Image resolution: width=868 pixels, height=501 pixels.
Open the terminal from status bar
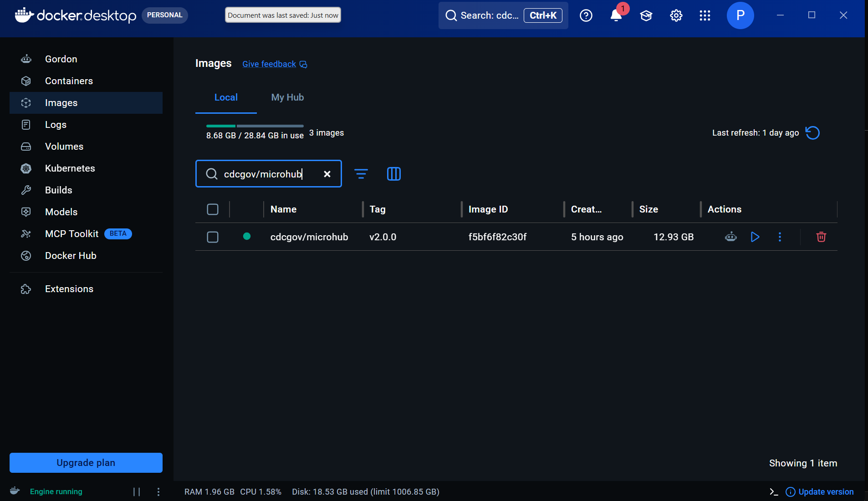(774, 492)
